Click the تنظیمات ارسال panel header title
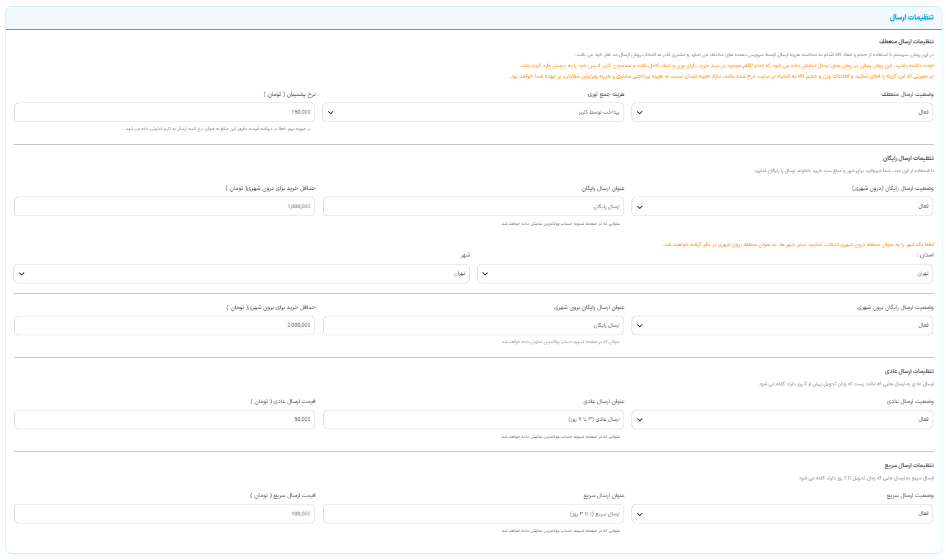This screenshot has height=560, width=946. tap(911, 17)
